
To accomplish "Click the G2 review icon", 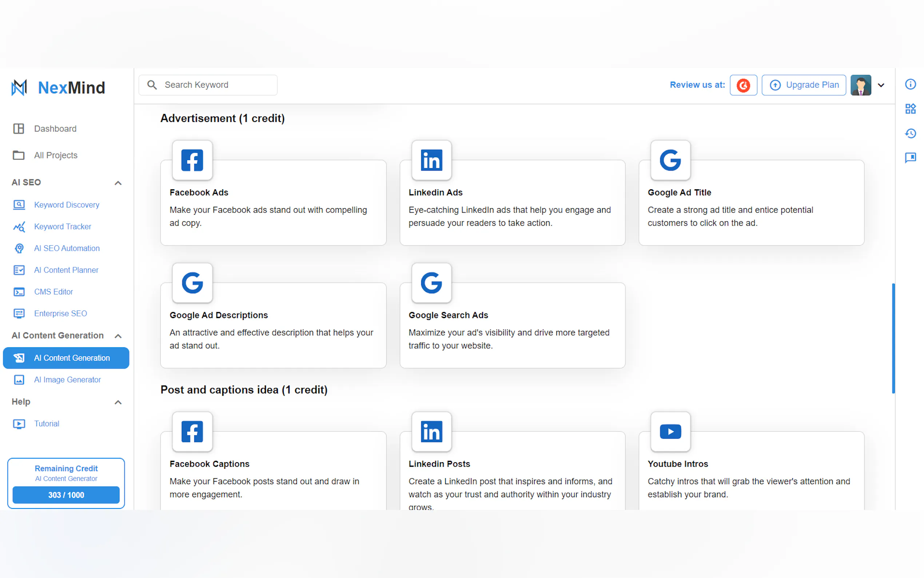I will (x=743, y=85).
